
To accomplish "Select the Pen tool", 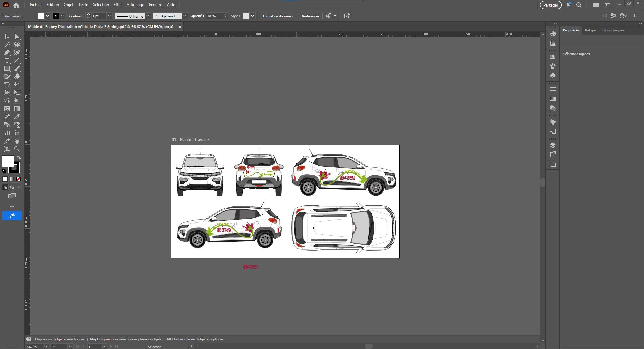I will pos(7,53).
